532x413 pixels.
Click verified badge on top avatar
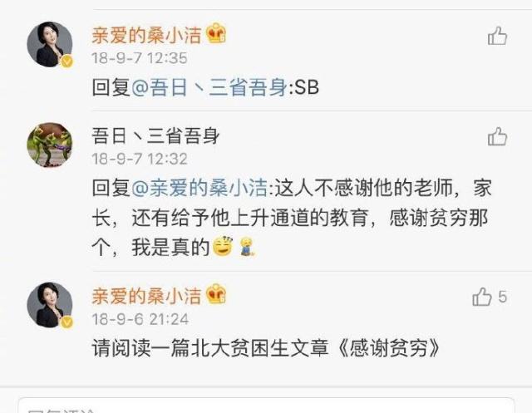(x=66, y=61)
